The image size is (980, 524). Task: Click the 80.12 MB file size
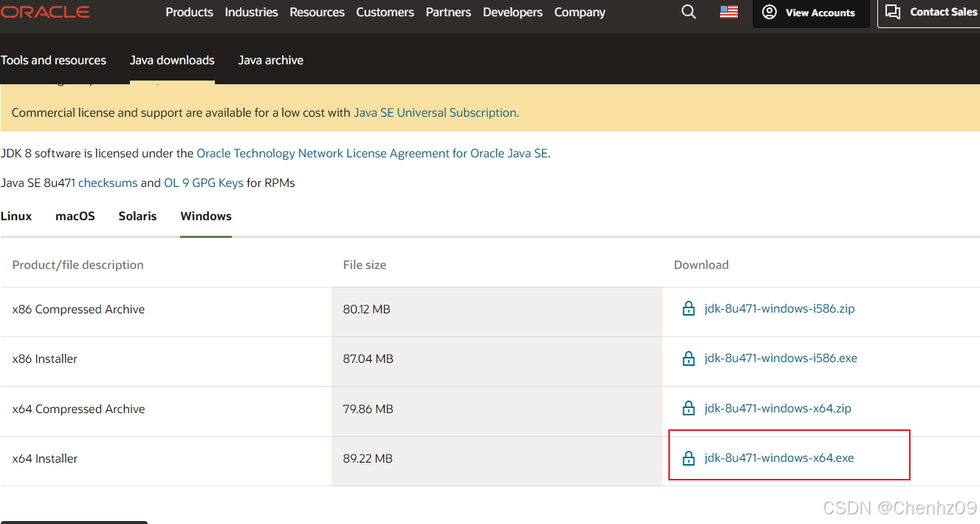click(x=366, y=309)
